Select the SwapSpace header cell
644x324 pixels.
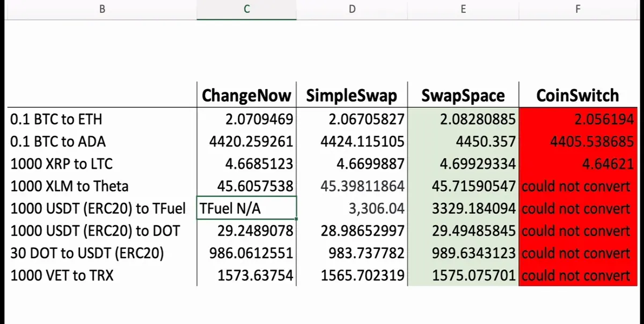pyautogui.click(x=463, y=95)
